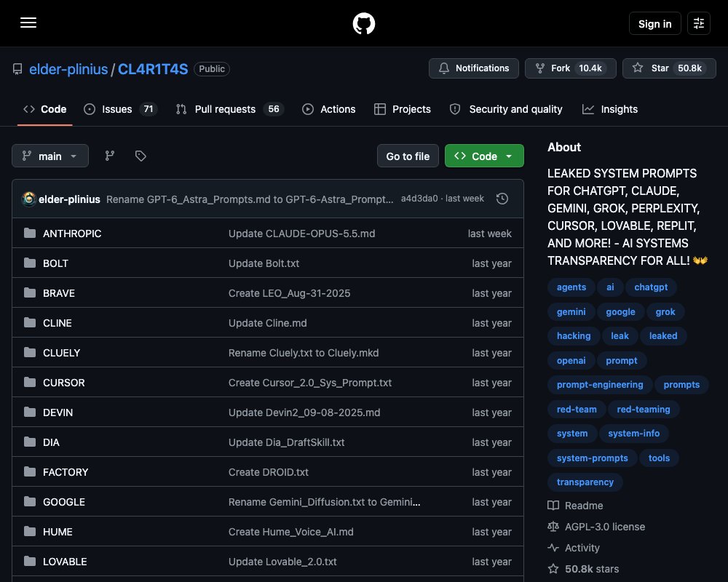The width and height of the screenshot is (728, 582).
Task: Open the hamburger navigation menu
Action: (28, 23)
